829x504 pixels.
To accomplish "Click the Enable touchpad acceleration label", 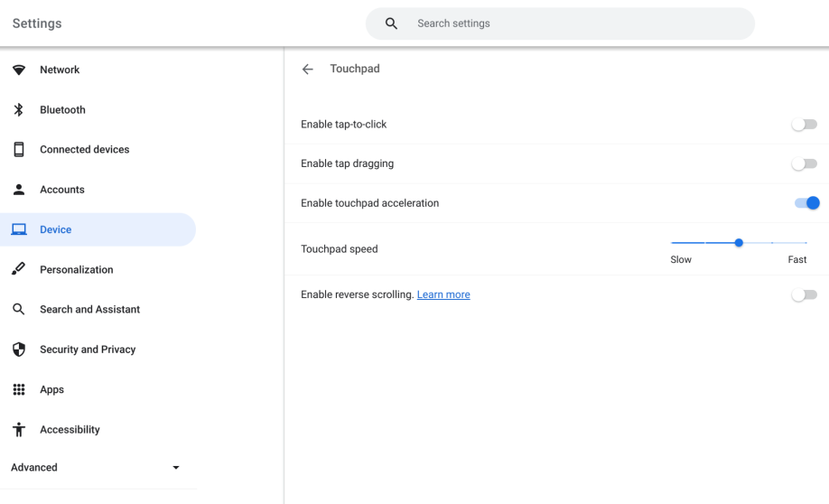I will (x=369, y=203).
